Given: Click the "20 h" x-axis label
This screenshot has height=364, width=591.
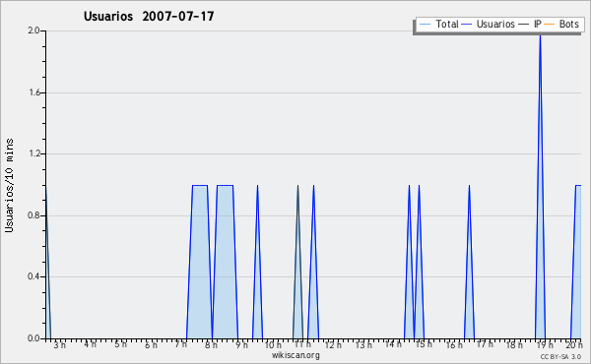Looking at the screenshot, I should [573, 344].
